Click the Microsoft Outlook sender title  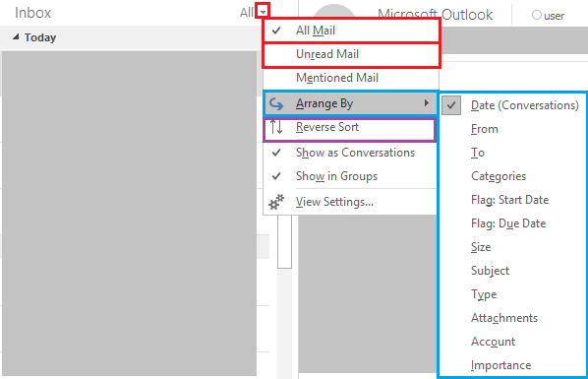click(x=435, y=15)
